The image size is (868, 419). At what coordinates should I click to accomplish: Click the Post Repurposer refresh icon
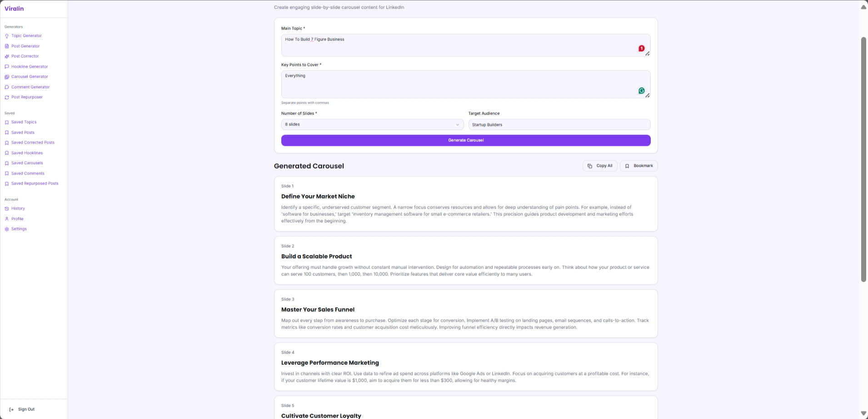pos(7,97)
